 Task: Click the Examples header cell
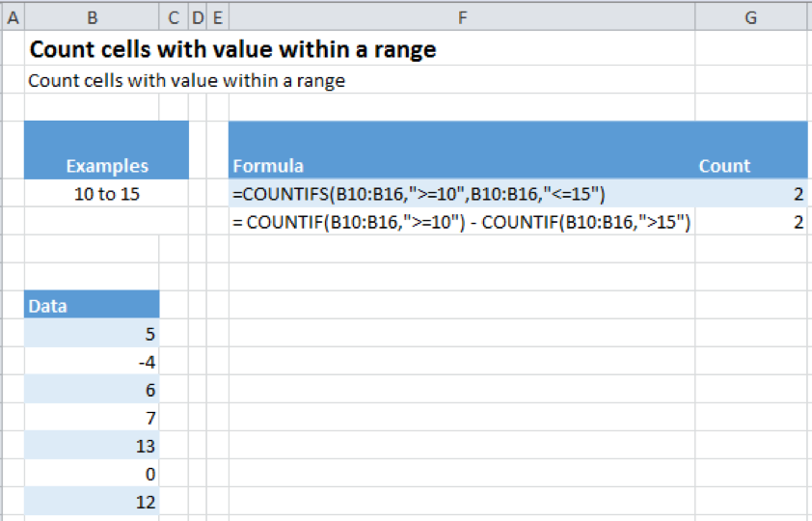click(x=107, y=151)
